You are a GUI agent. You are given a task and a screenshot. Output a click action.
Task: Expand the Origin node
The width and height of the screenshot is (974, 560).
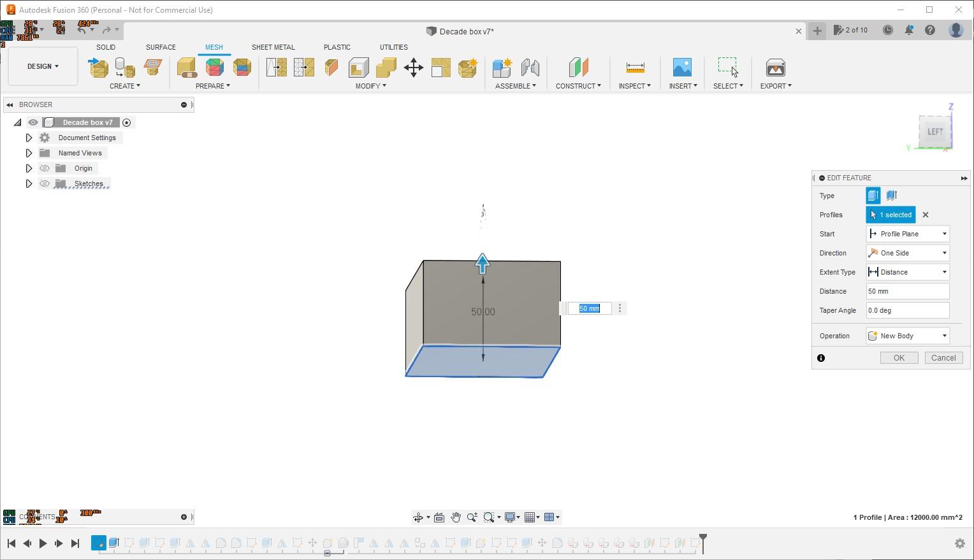pos(29,168)
